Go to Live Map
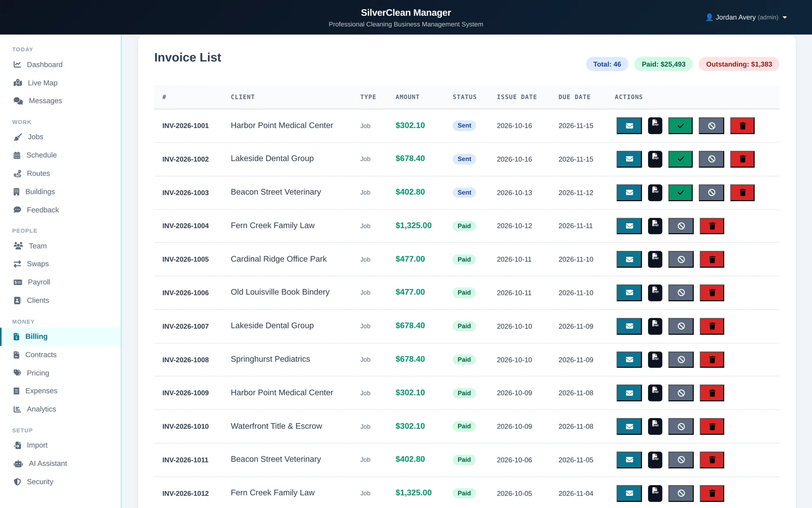812x508 pixels. click(61, 83)
